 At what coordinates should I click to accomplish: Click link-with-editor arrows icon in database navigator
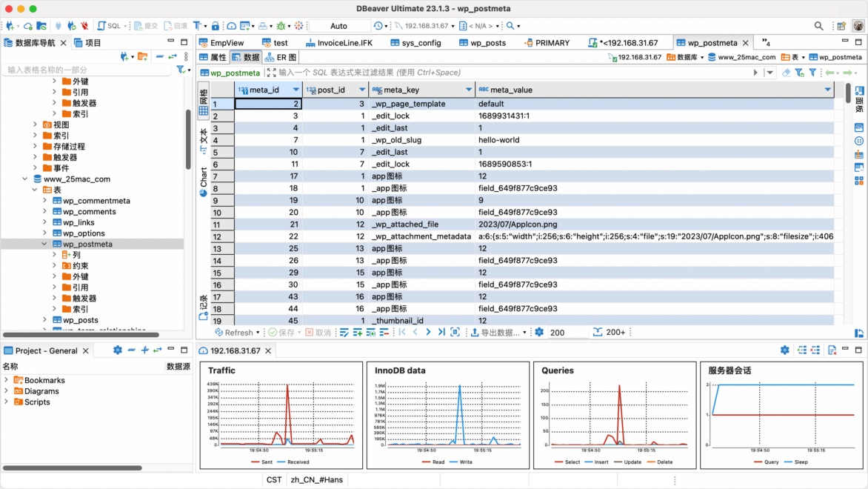(173, 56)
